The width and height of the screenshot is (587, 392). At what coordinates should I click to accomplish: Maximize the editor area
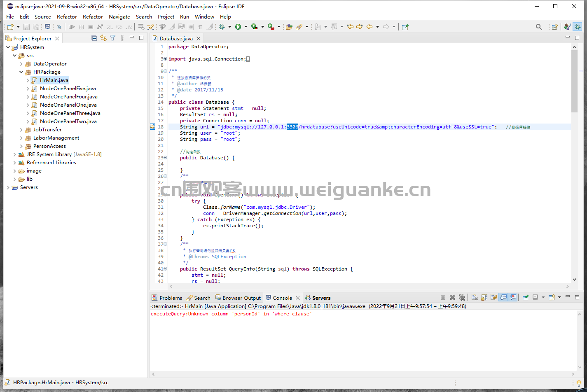point(577,37)
